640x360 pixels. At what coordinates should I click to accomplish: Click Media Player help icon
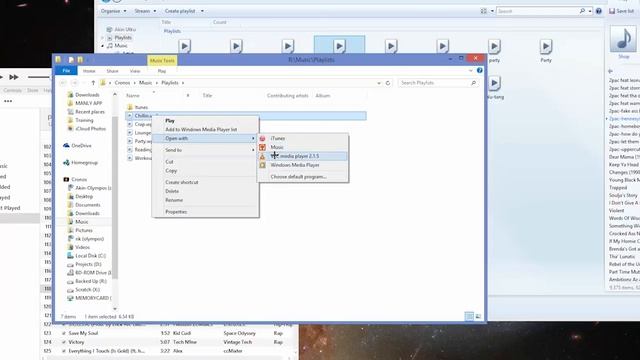coord(598,11)
